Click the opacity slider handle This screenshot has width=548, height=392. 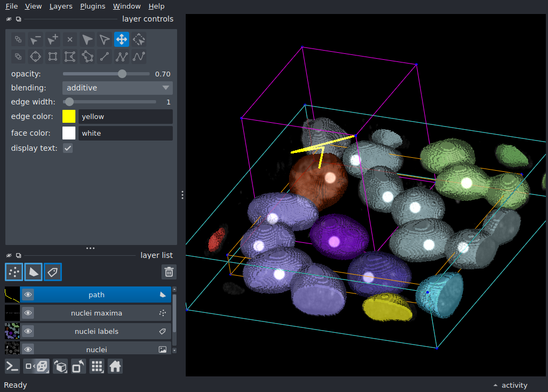122,74
